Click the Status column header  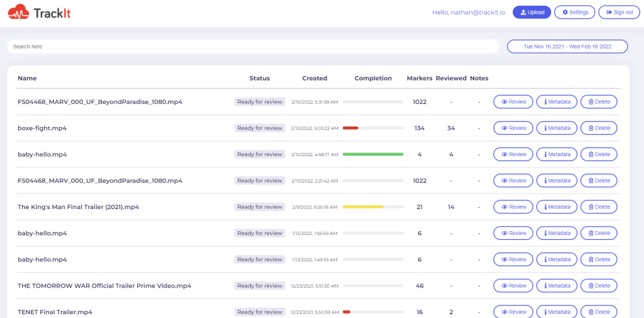(x=260, y=78)
